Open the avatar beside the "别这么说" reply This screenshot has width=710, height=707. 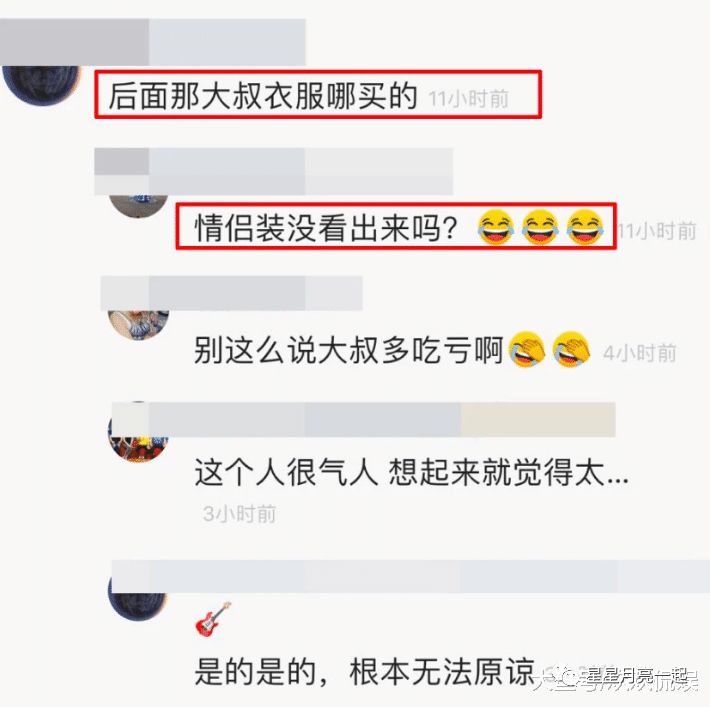(139, 324)
